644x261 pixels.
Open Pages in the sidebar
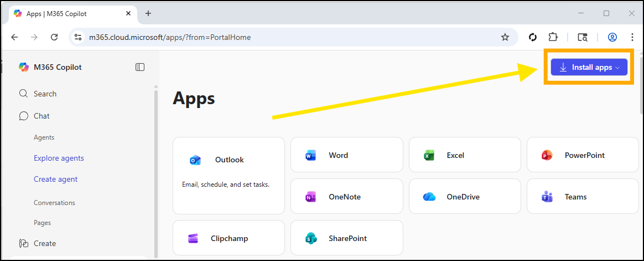click(42, 223)
